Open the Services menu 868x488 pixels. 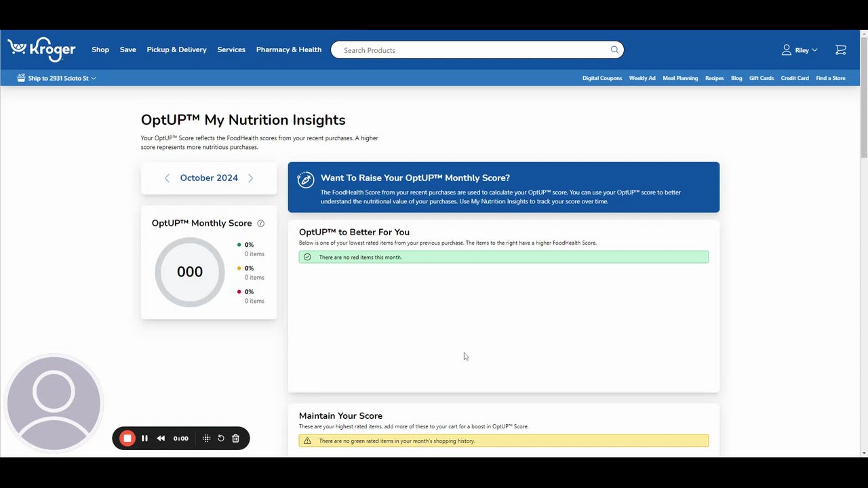point(231,49)
